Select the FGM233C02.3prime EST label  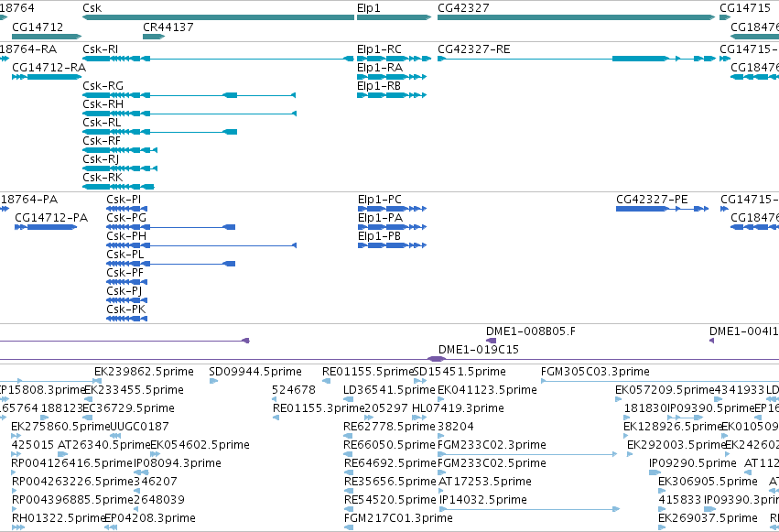click(x=492, y=445)
